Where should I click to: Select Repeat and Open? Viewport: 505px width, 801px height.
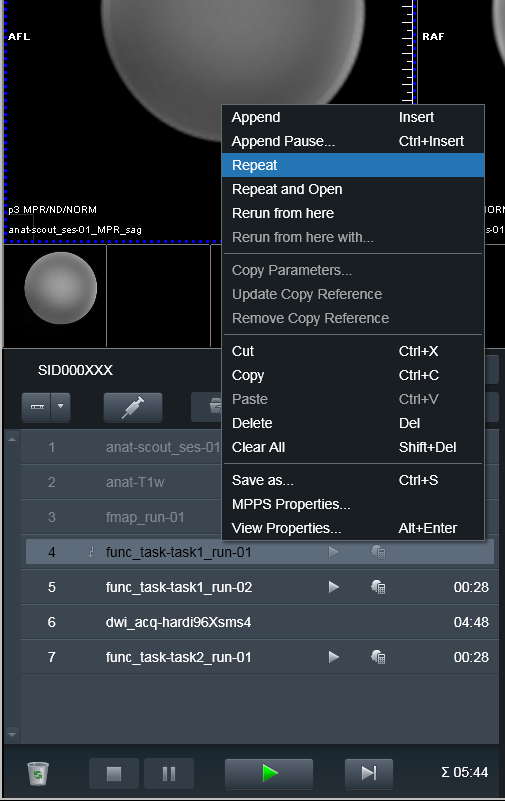coord(353,189)
